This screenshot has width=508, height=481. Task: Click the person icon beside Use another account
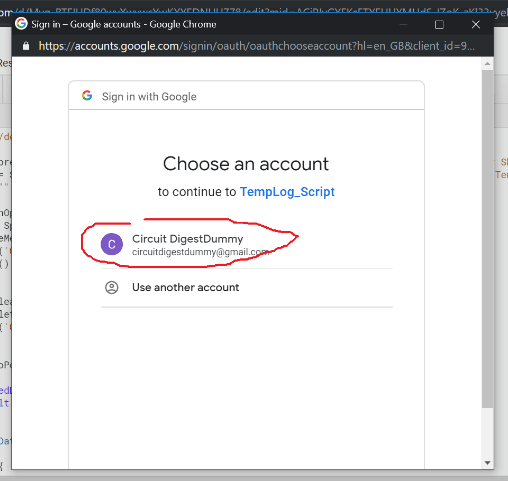click(112, 287)
